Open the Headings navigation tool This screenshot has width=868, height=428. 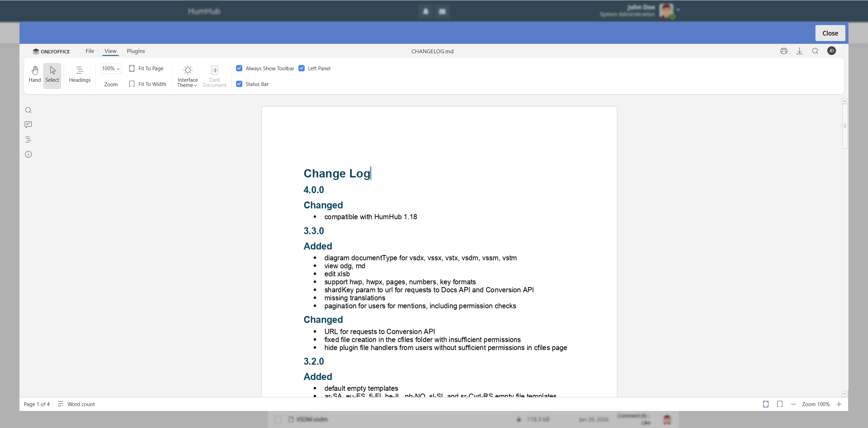coord(79,75)
